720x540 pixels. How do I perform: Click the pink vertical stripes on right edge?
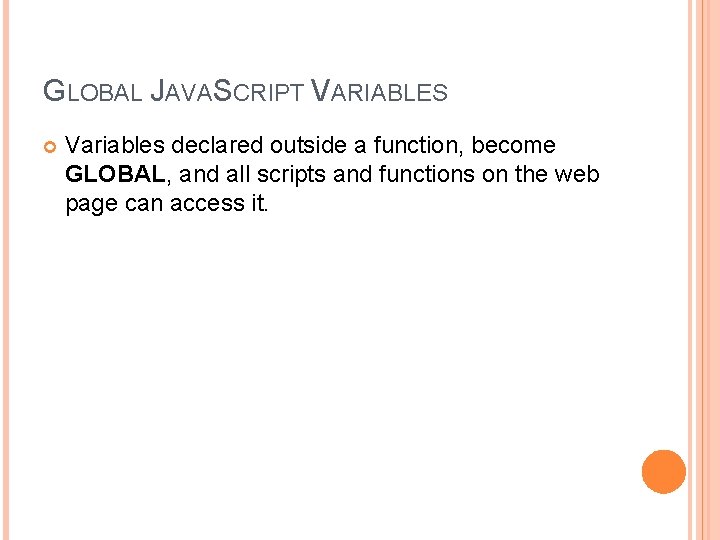704,270
